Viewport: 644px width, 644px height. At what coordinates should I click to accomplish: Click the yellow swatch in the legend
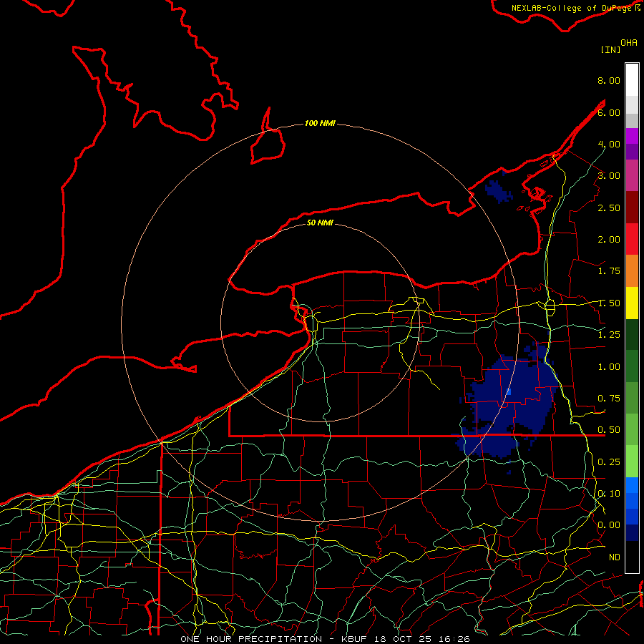(x=632, y=303)
